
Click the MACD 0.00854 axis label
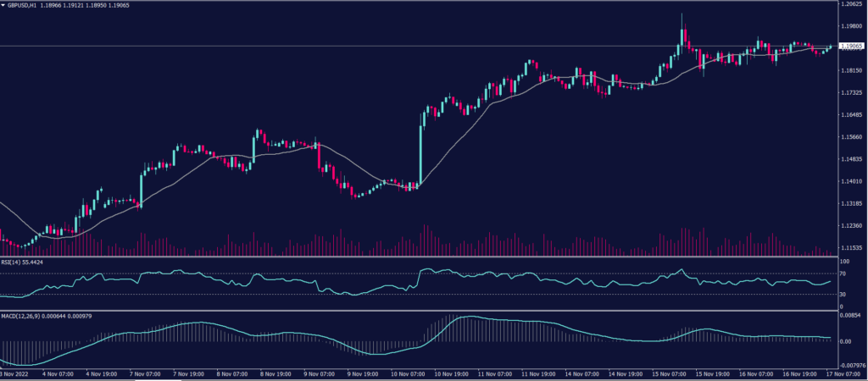pyautogui.click(x=850, y=315)
